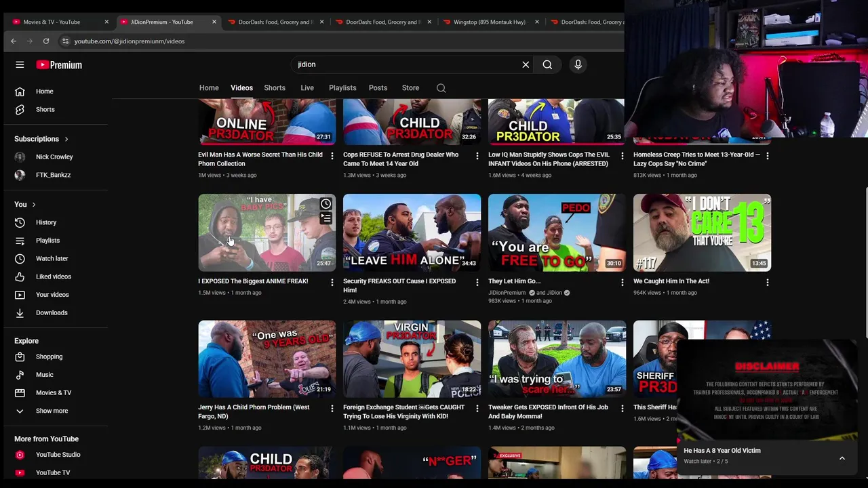This screenshot has width=868, height=488.
Task: Open He Has A 8 Year Old Victim miniplayer title
Action: point(722,451)
